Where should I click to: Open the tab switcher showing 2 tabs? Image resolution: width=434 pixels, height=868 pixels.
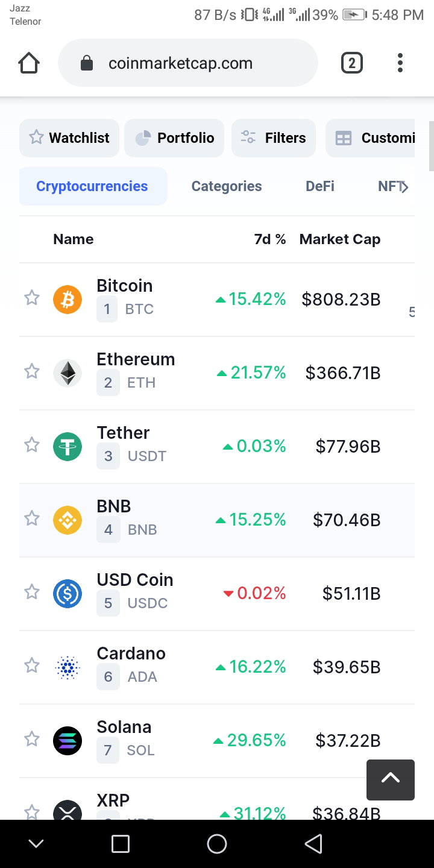pos(352,63)
